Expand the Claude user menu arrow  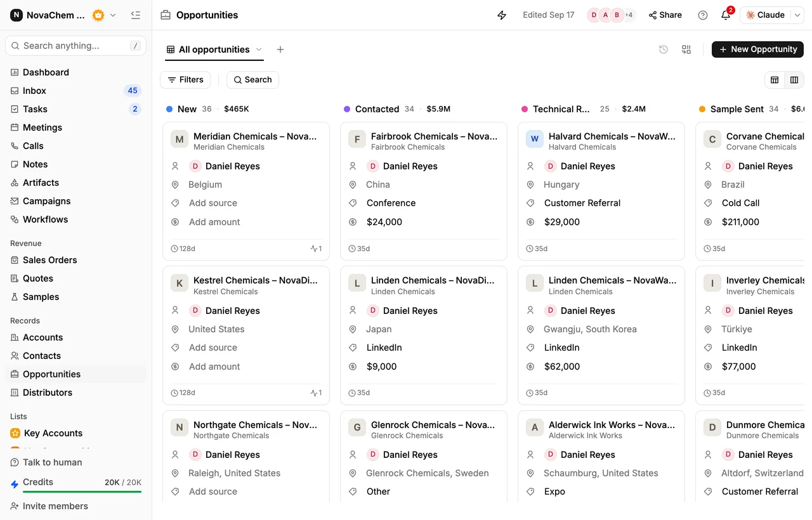tap(797, 15)
